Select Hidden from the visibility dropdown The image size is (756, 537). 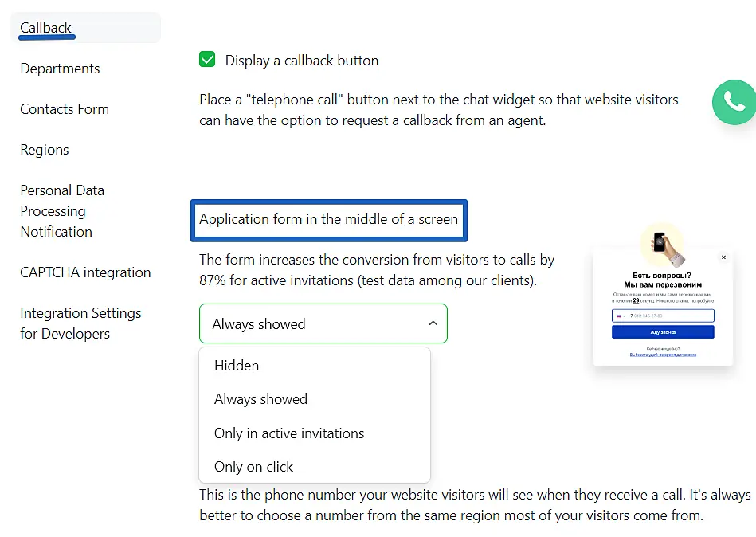coord(236,365)
